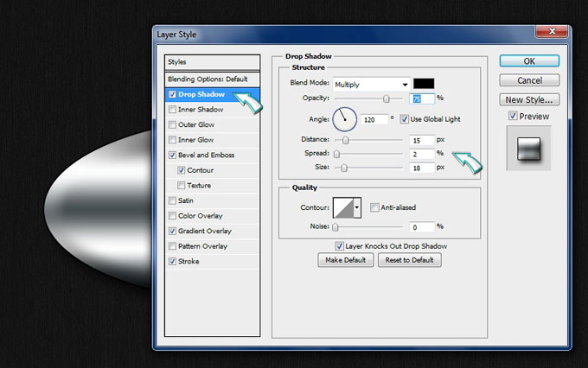The image size is (588, 368).
Task: Close the Layer Style dialog
Action: point(552,31)
